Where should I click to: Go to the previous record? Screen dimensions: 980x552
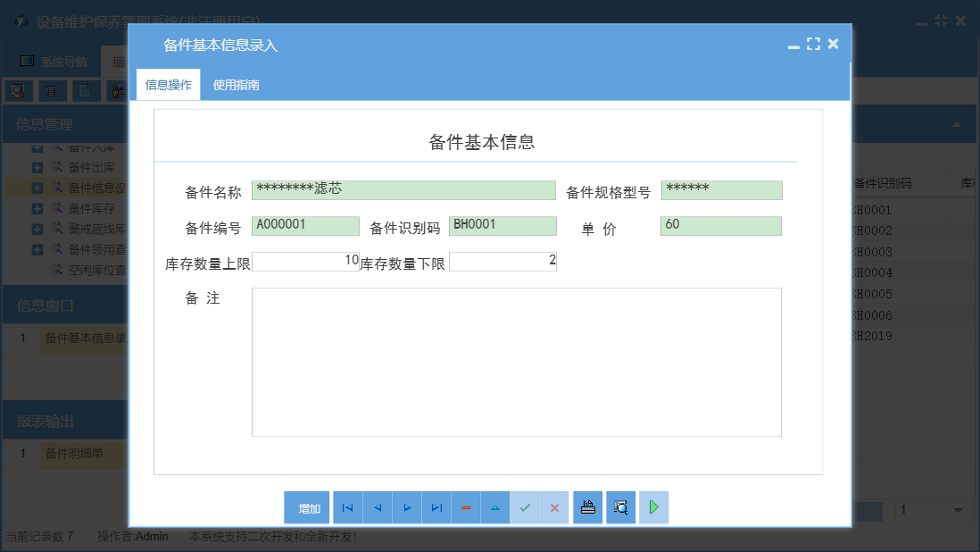pos(378,507)
